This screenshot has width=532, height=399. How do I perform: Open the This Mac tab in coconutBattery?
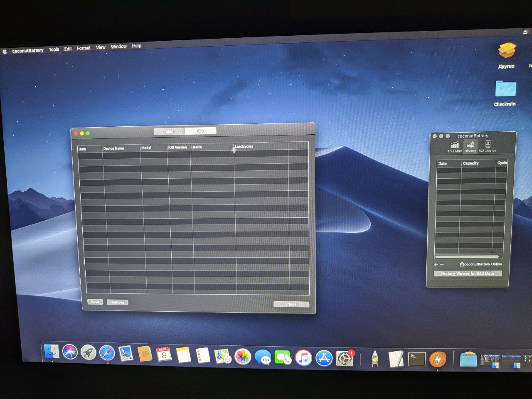pyautogui.click(x=454, y=147)
